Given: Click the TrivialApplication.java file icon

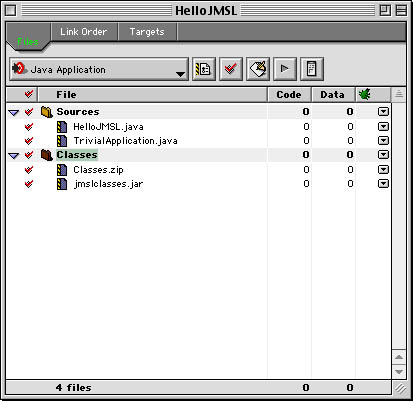Looking at the screenshot, I should pos(62,141).
